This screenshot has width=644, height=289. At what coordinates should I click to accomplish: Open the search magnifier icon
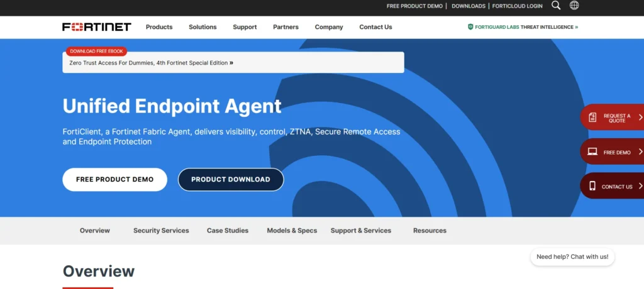click(x=556, y=5)
